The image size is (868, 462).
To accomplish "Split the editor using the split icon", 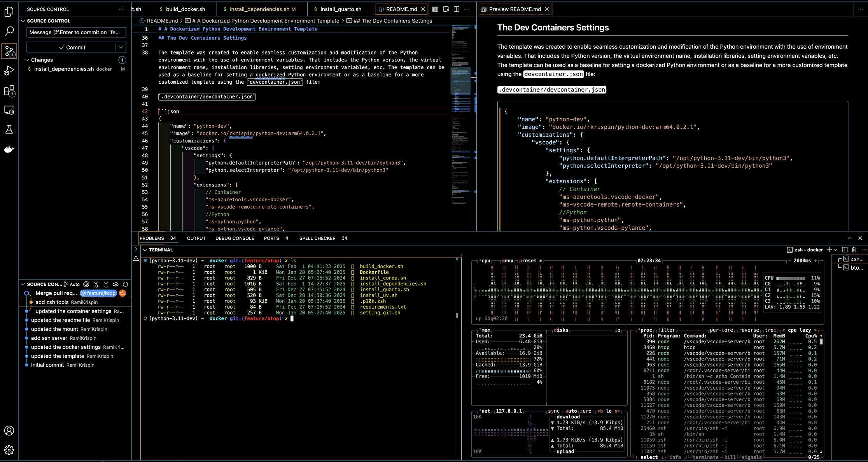I will click(x=456, y=9).
